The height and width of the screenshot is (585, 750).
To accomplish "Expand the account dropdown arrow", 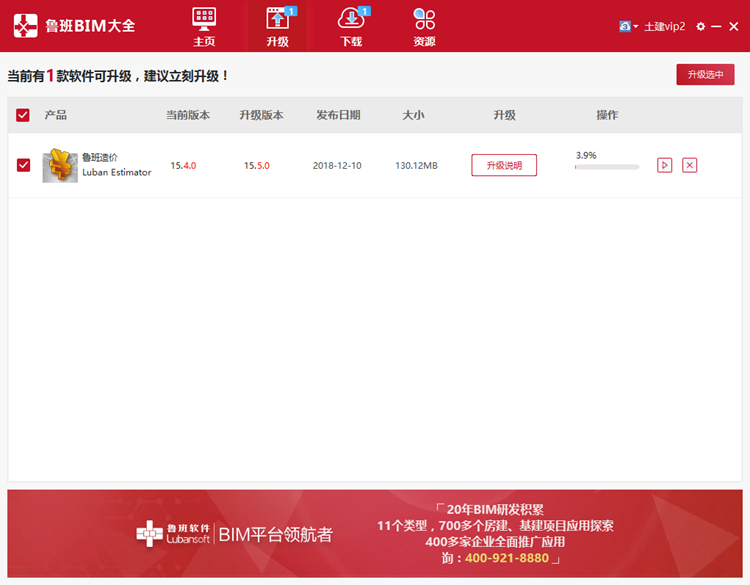I will (636, 27).
